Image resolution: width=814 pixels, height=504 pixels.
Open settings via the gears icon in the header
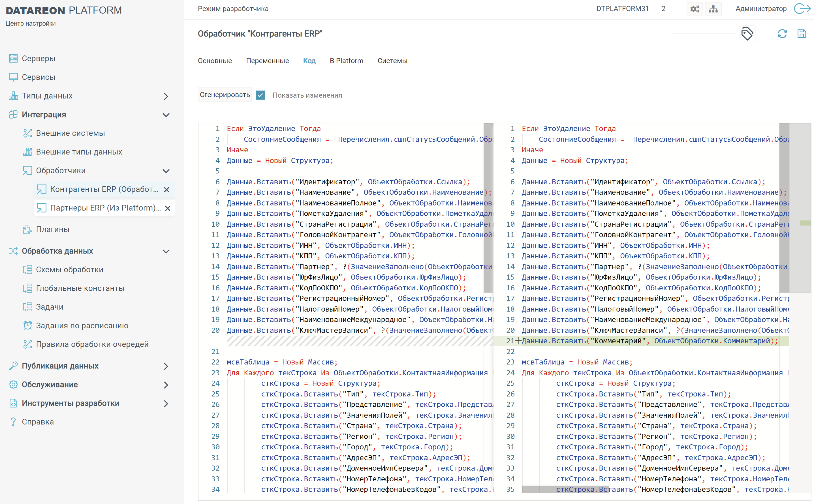click(x=695, y=9)
